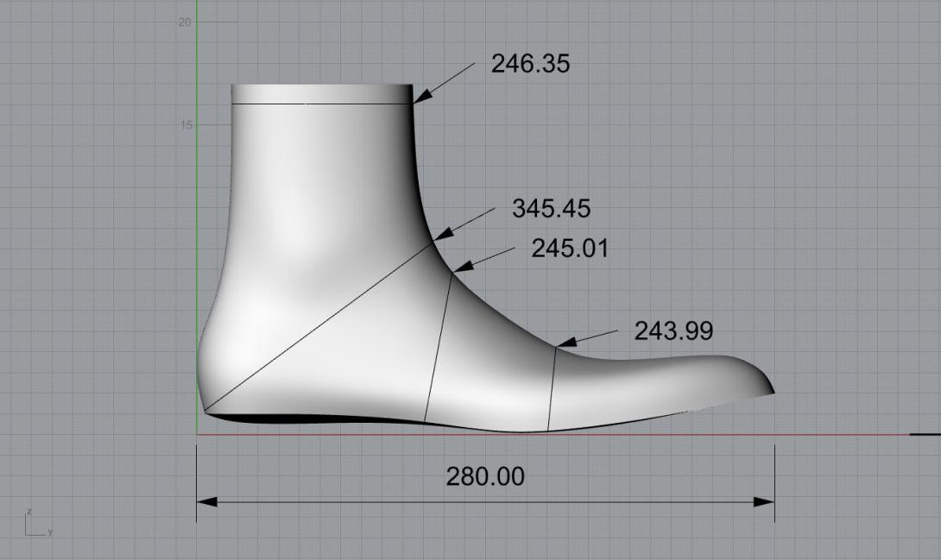The width and height of the screenshot is (941, 560).
Task: Select the 245.01 annotation text
Action: coord(569,249)
